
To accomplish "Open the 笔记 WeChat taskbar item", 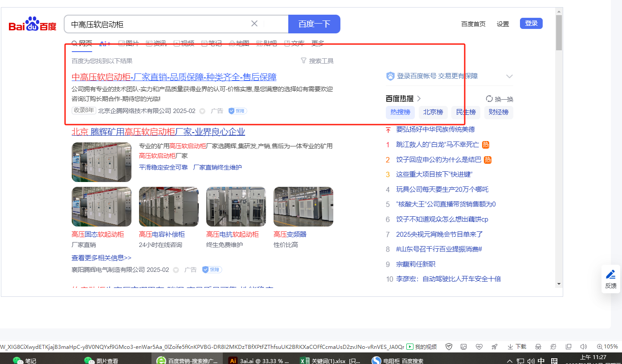I will point(25,360).
